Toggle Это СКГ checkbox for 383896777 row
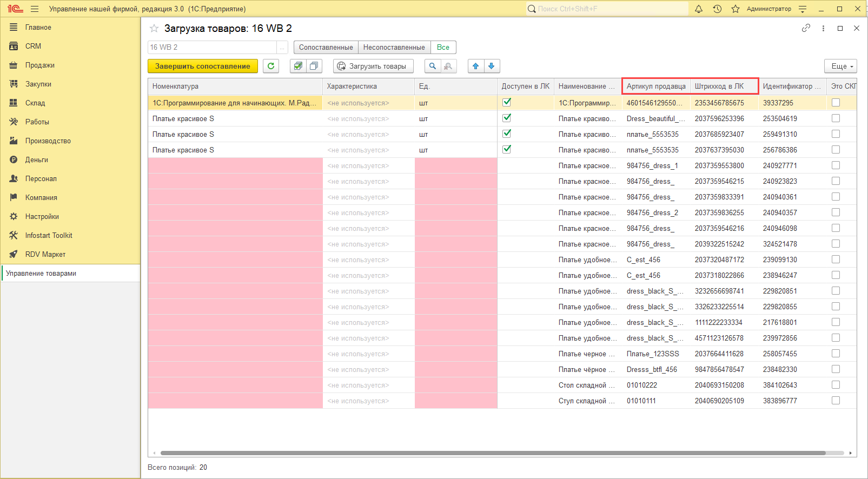 pyautogui.click(x=836, y=400)
